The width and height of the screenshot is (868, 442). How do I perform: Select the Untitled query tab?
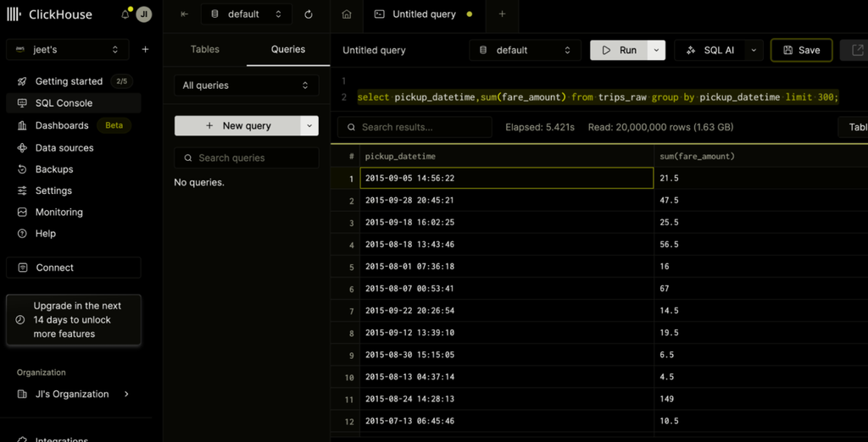[x=424, y=14]
